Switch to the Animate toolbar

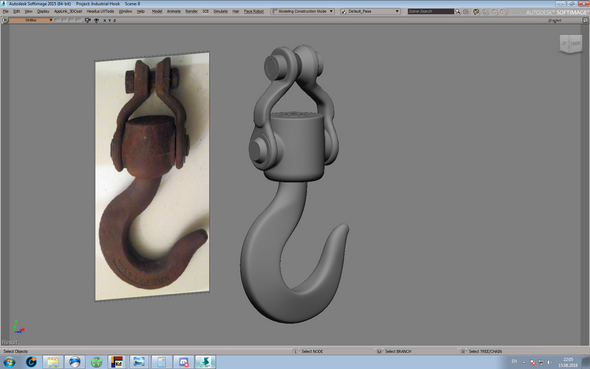[173, 12]
